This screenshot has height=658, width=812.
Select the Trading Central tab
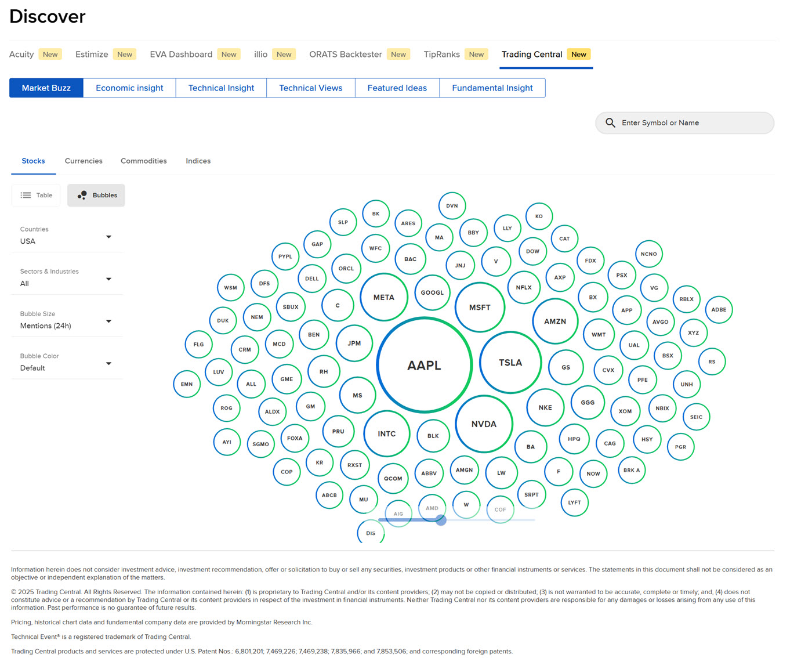click(x=546, y=55)
